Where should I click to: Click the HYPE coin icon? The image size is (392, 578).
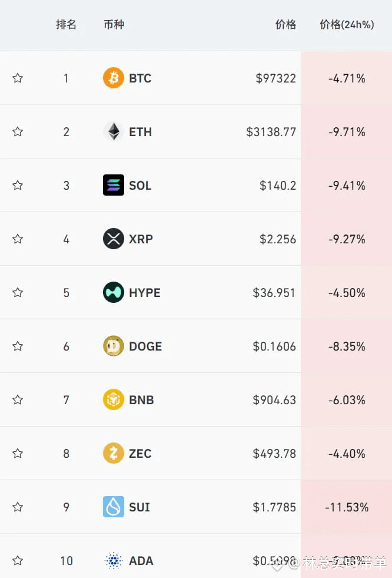click(x=114, y=292)
